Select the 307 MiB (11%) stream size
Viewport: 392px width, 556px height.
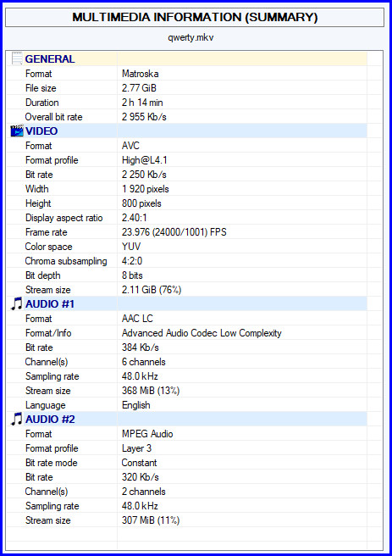click(151, 520)
